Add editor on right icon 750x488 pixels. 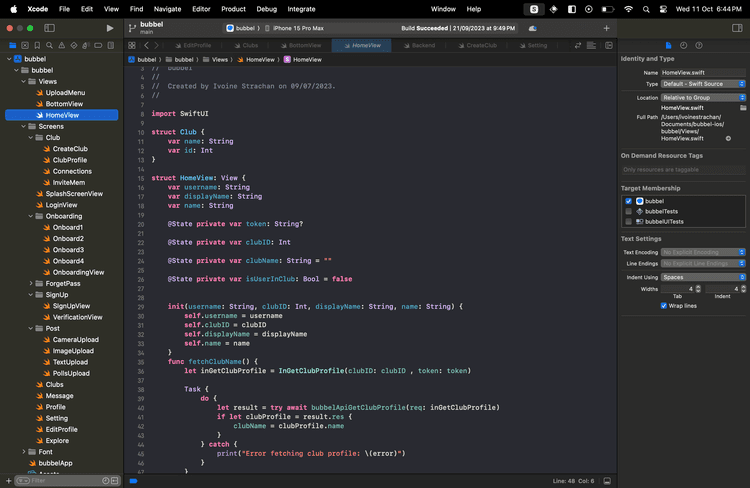pos(609,45)
